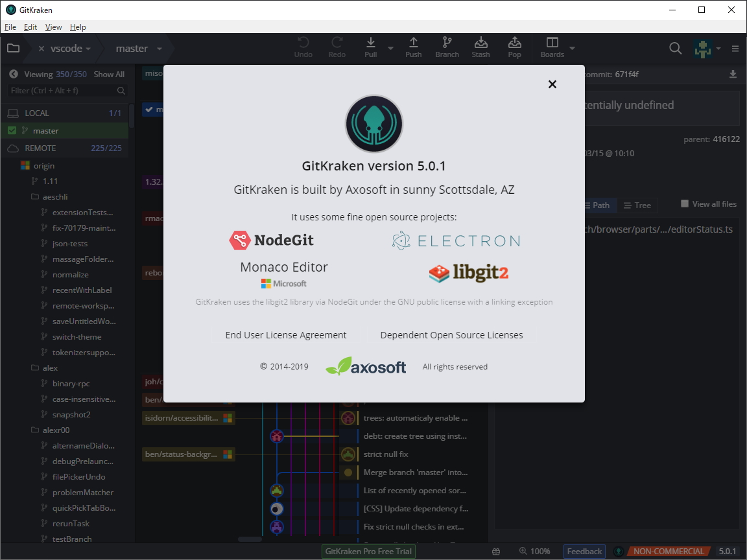This screenshot has width=747, height=560.
Task: Click the Push icon in the toolbar
Action: [x=413, y=45]
